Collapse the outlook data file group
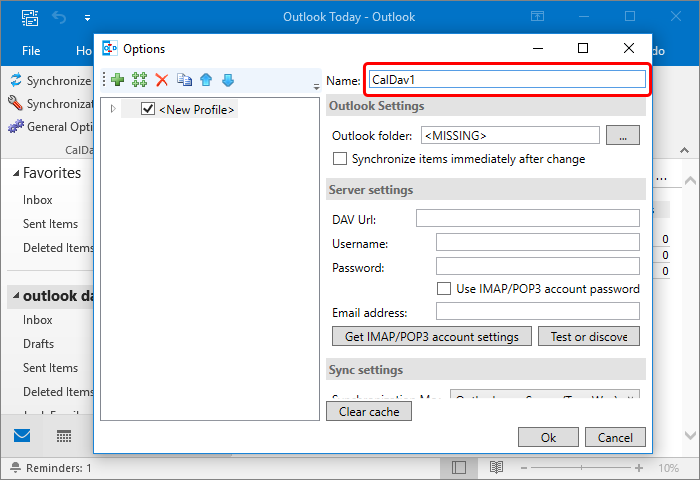This screenshot has width=700, height=480. 16,296
